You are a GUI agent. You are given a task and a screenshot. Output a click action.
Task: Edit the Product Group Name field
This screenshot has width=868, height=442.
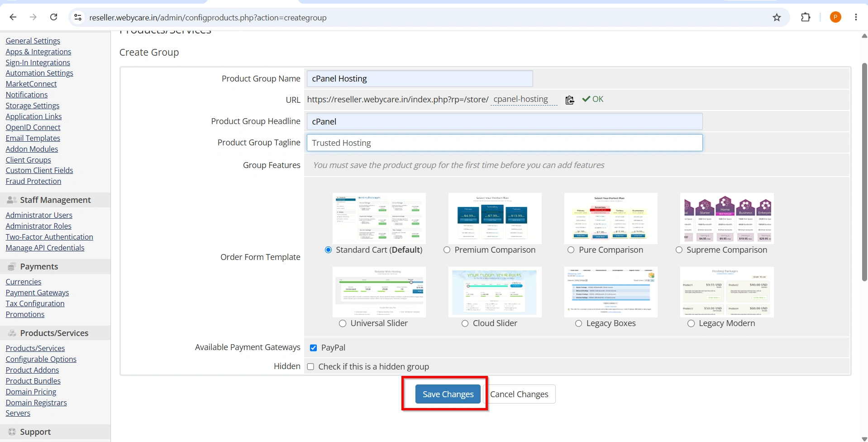[420, 79]
